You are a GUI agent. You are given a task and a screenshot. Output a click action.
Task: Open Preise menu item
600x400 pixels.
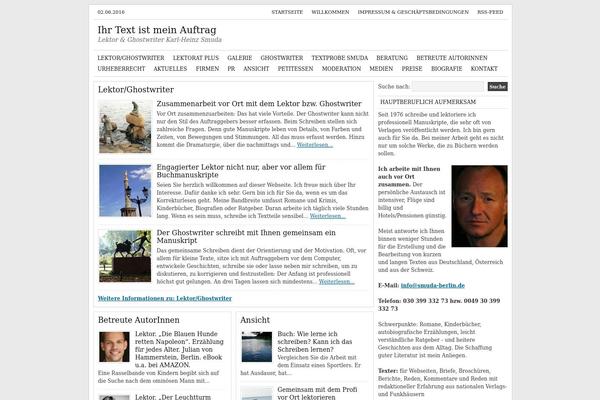(x=412, y=69)
